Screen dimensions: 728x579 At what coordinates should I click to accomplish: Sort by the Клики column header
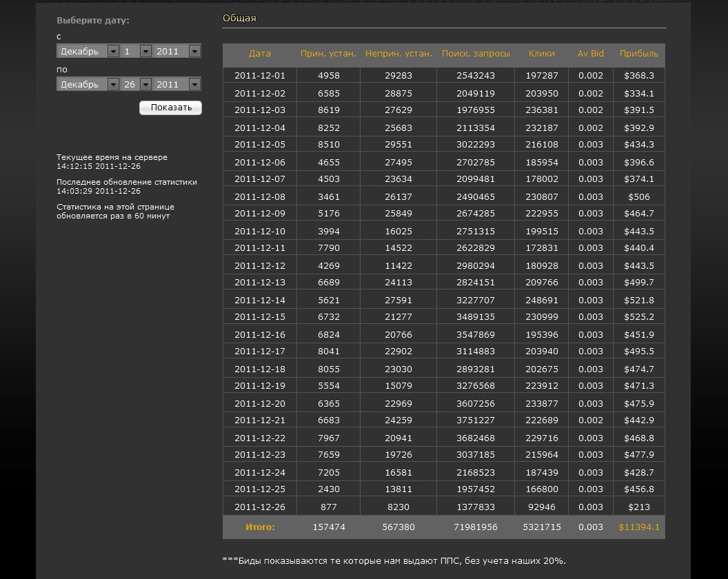pyautogui.click(x=541, y=54)
